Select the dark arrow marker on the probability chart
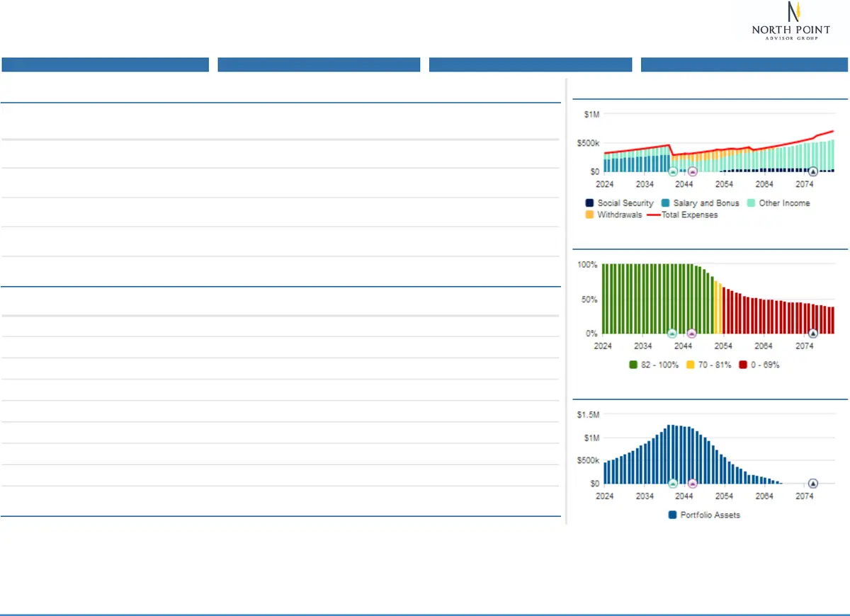The width and height of the screenshot is (850, 616). coord(813,333)
